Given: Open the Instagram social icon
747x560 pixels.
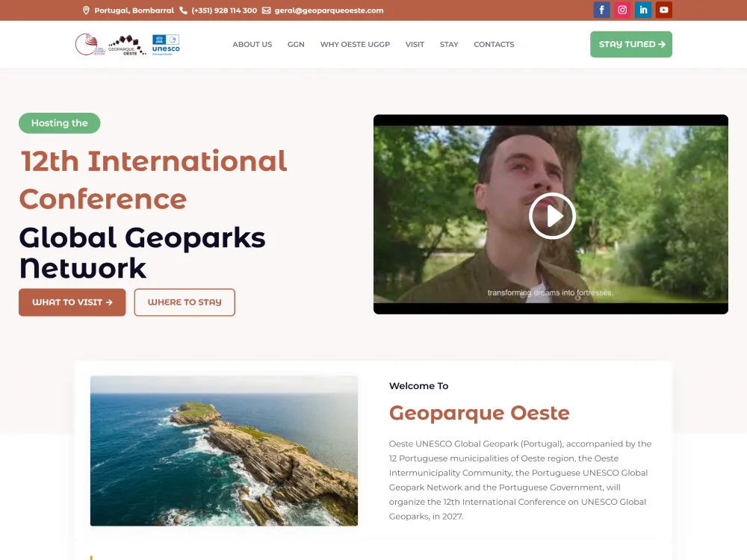Looking at the screenshot, I should [x=622, y=10].
